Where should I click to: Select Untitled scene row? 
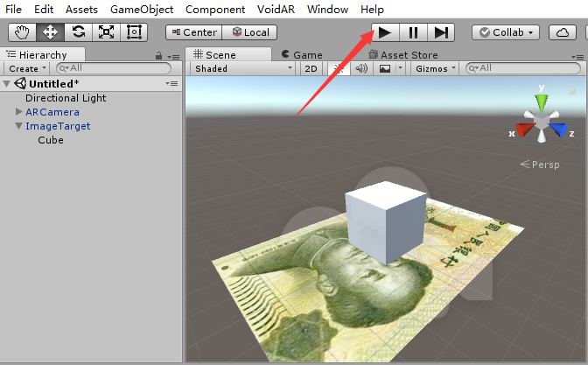point(91,84)
